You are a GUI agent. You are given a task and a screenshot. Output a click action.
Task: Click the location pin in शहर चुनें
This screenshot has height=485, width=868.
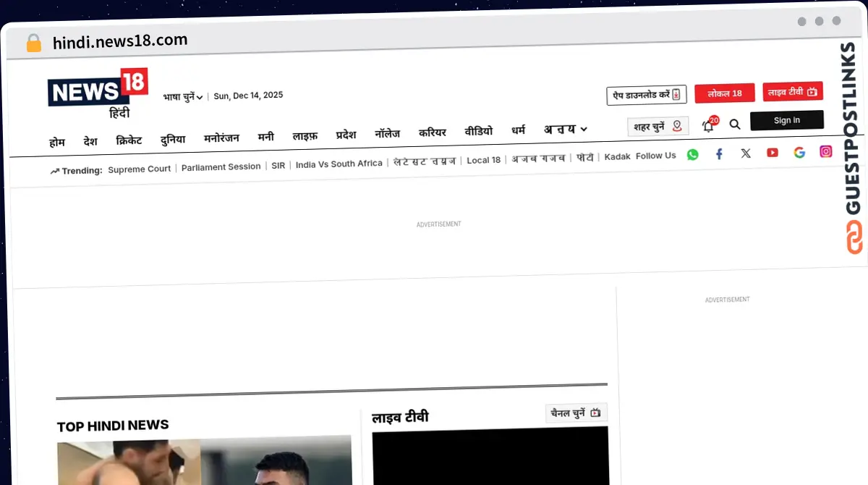(x=677, y=125)
